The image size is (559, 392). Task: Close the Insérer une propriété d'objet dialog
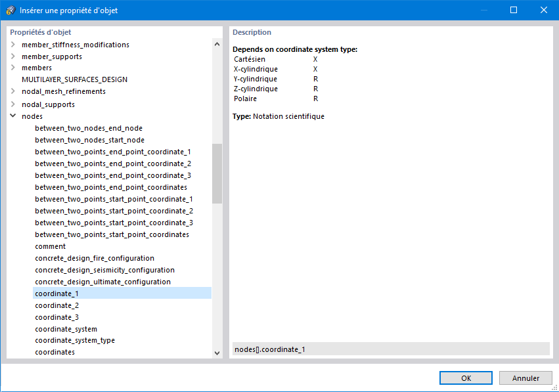544,10
